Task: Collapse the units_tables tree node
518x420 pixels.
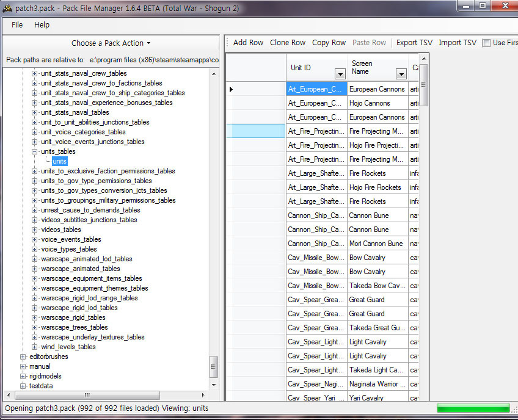Action: (x=34, y=151)
